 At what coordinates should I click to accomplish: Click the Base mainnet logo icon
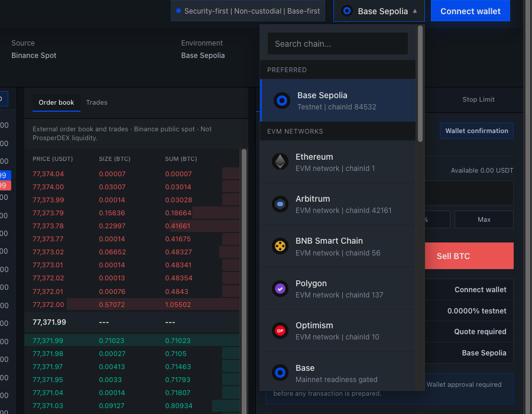coord(280,373)
